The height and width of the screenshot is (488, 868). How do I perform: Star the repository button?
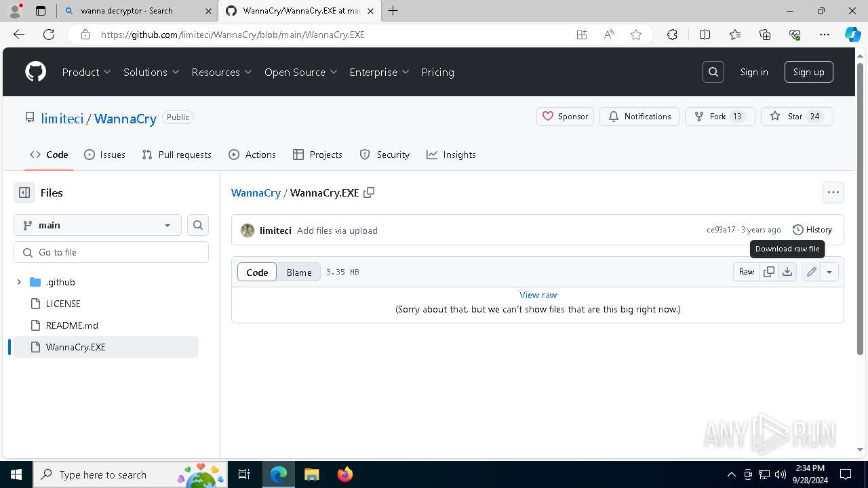click(797, 117)
